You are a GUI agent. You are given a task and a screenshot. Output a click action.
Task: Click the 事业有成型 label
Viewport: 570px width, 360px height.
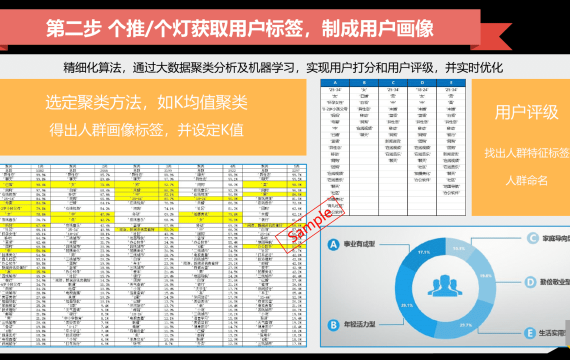[x=359, y=244]
